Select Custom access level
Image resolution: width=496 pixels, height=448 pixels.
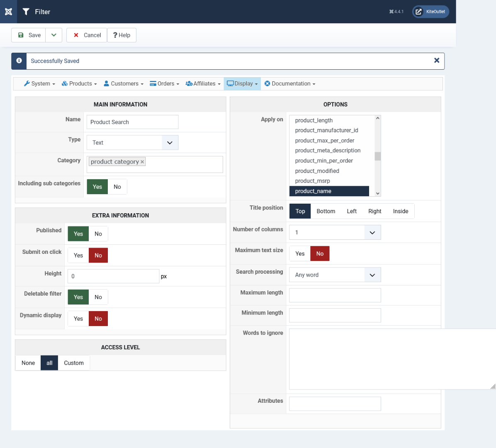coord(74,363)
